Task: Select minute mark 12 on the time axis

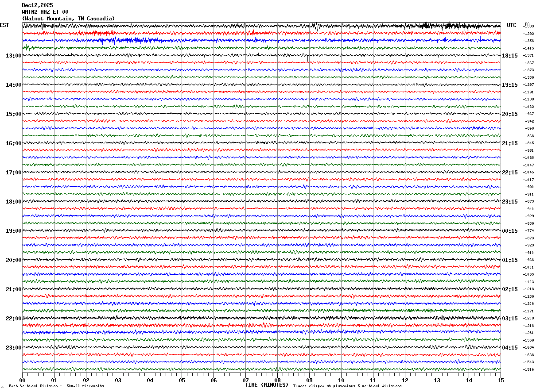Action: 405,380
